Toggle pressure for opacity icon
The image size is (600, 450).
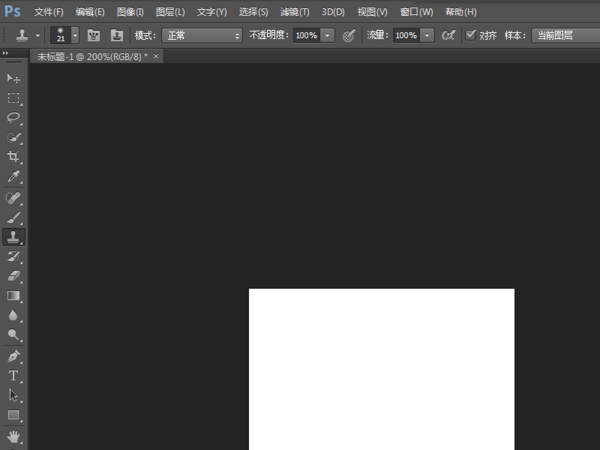click(x=349, y=36)
